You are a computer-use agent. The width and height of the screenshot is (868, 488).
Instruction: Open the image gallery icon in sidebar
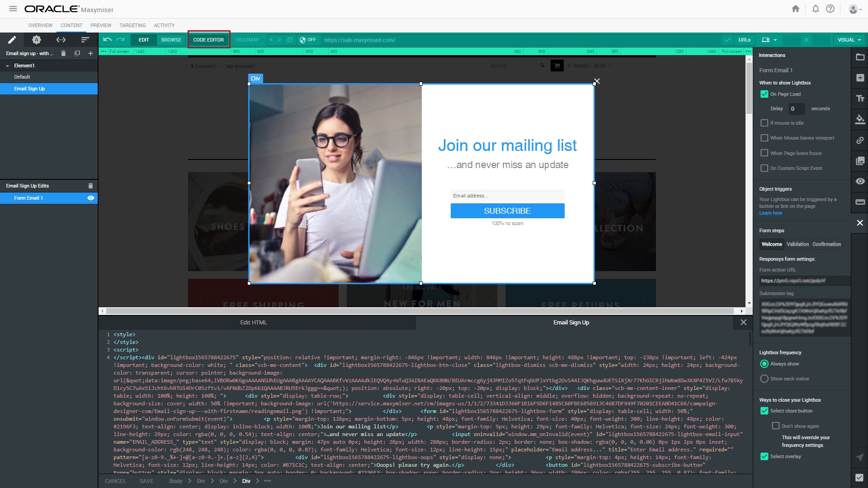(860, 161)
